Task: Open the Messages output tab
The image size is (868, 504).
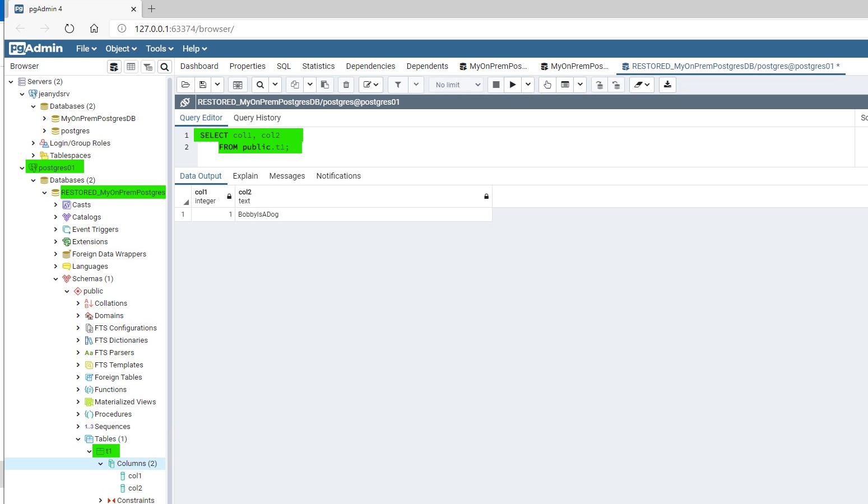Action: coord(287,176)
